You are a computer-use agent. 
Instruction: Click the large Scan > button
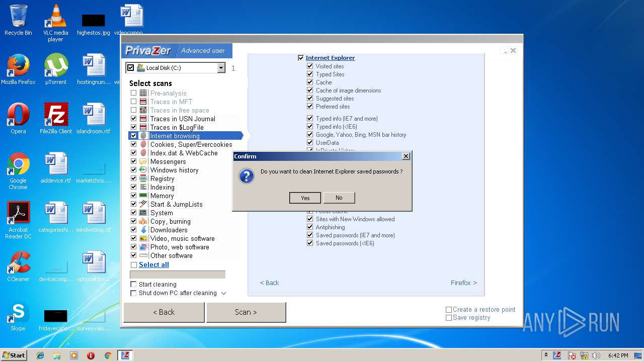pyautogui.click(x=246, y=312)
